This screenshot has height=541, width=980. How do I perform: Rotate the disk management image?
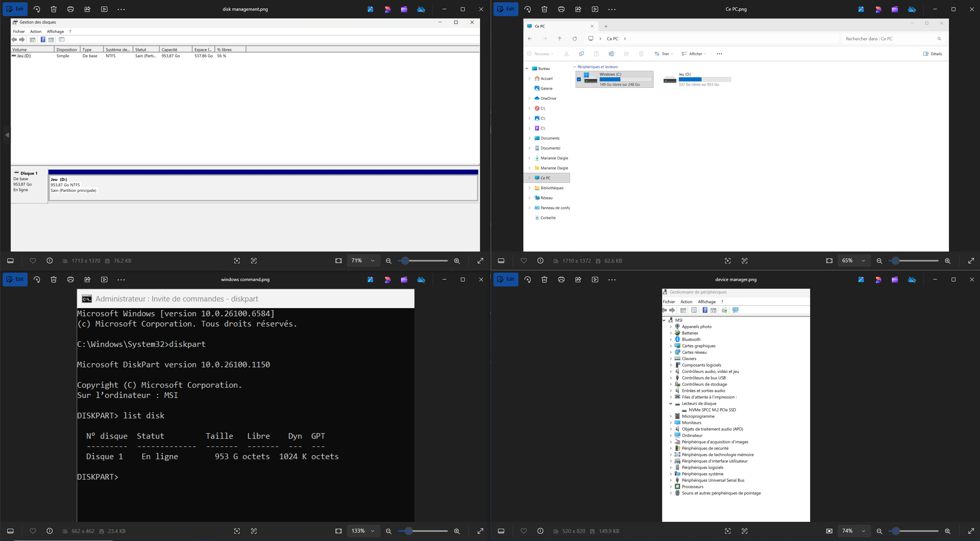37,9
